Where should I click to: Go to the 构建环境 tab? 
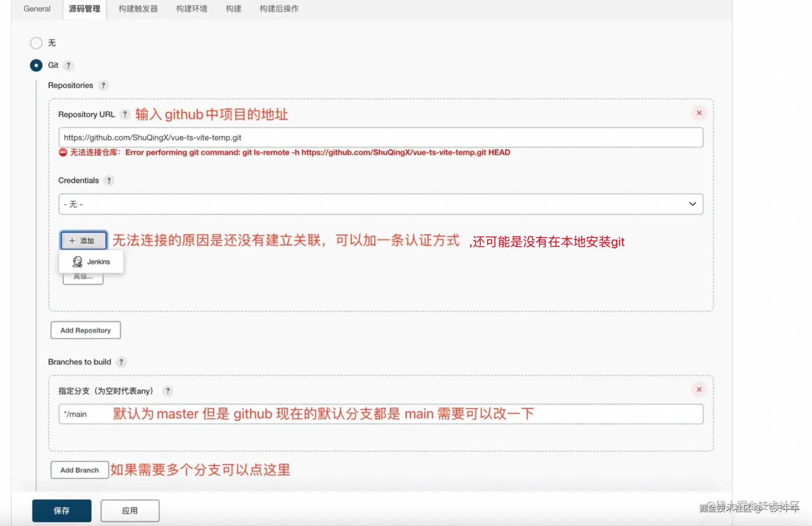click(192, 9)
